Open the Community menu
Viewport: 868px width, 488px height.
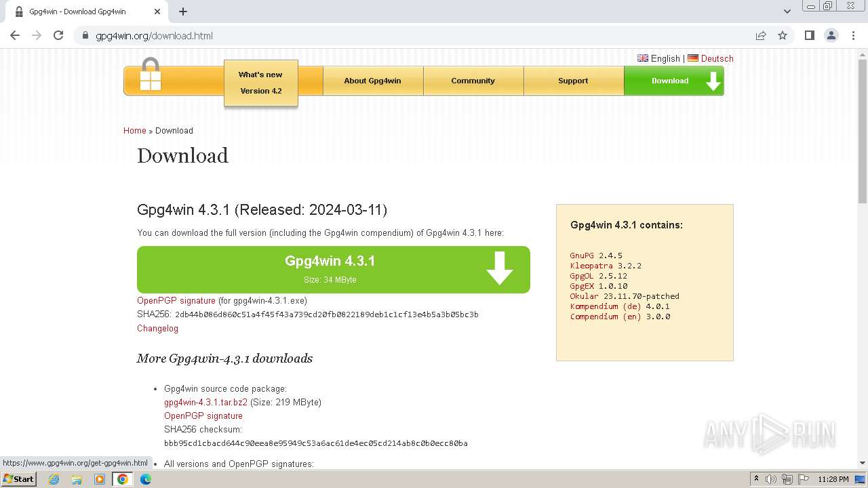click(473, 81)
